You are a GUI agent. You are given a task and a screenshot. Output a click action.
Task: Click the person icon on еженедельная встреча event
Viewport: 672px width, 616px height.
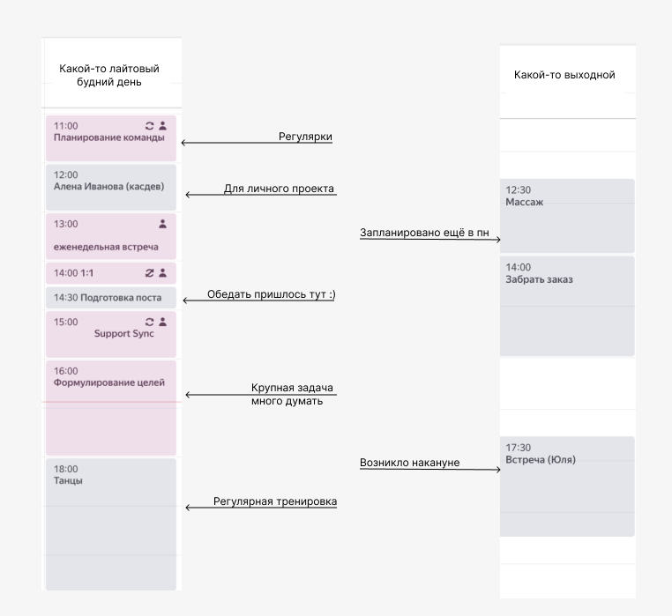[x=162, y=224]
